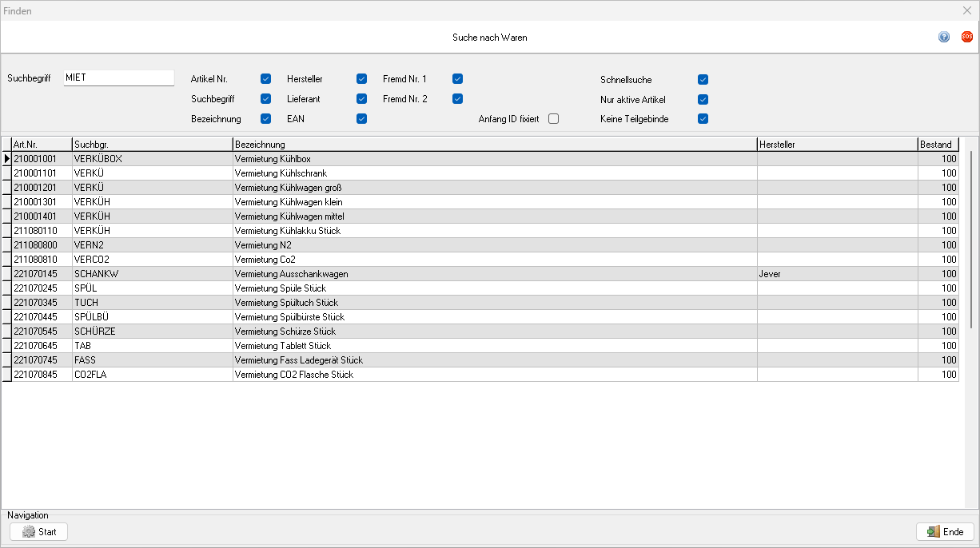Disable the Schnellsuche checkbox
Image resolution: width=980 pixels, height=548 pixels.
703,80
